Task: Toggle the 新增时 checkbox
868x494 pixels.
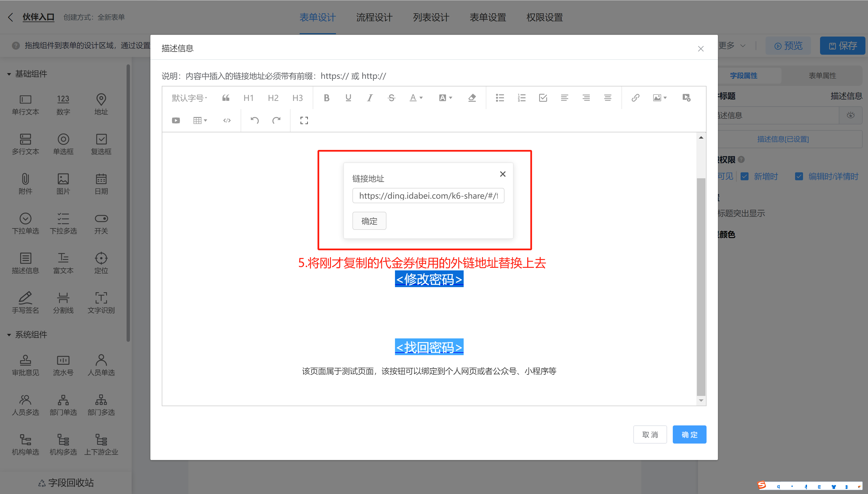Action: pyautogui.click(x=744, y=176)
